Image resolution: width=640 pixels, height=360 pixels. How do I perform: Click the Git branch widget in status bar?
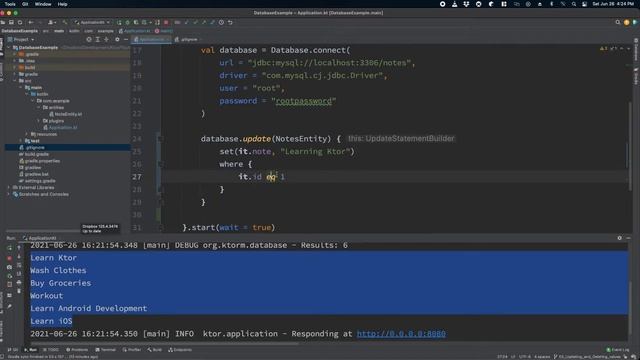click(587, 357)
